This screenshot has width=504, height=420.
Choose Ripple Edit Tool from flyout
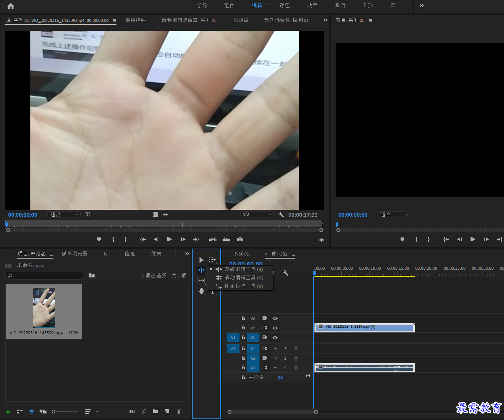coord(240,269)
